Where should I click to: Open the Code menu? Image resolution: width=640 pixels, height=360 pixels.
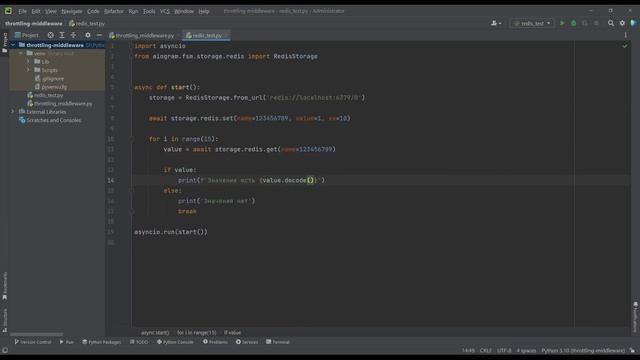(93, 11)
